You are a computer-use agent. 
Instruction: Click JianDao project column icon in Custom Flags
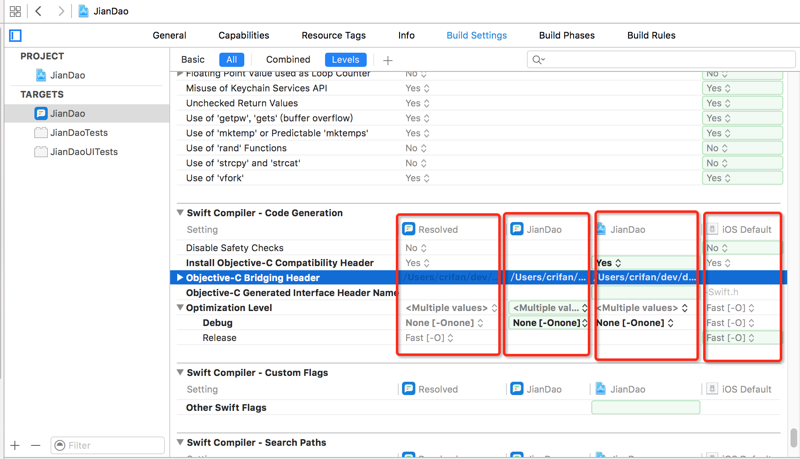click(x=601, y=389)
